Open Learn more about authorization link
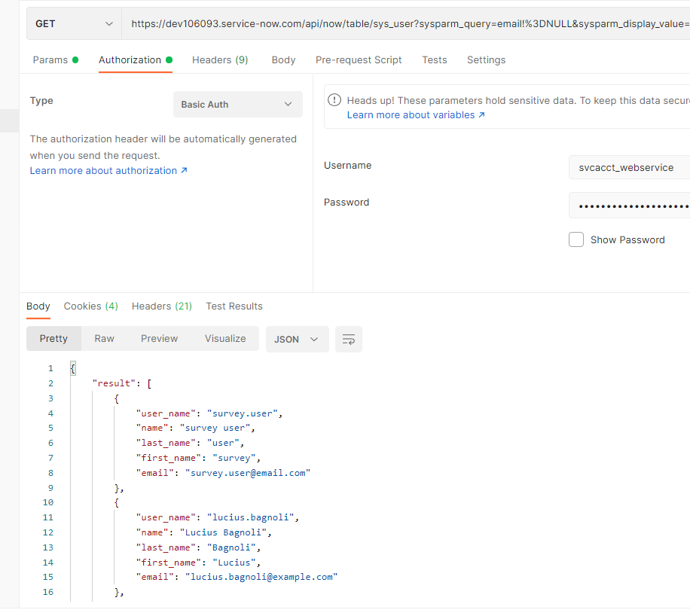Screen dimensions: 690x616 108,171
